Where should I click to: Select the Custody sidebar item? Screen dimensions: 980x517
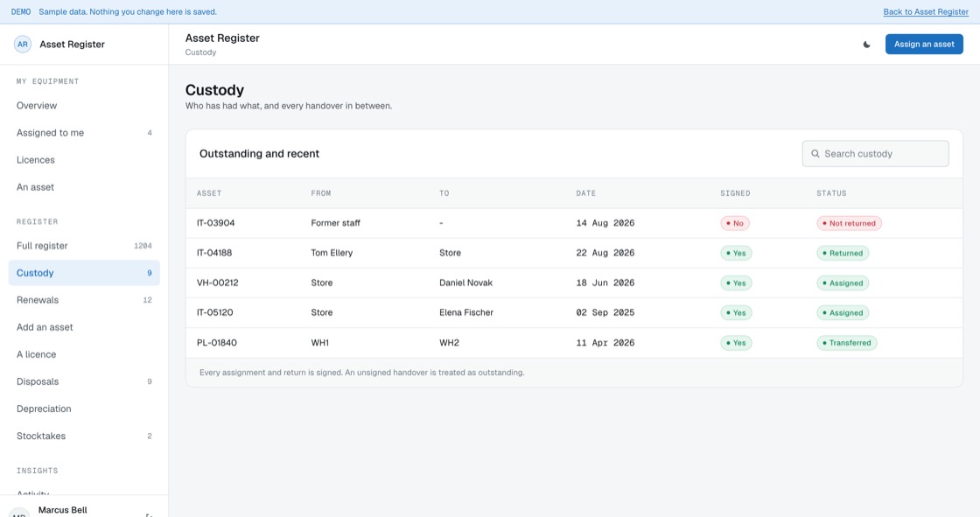tap(84, 273)
